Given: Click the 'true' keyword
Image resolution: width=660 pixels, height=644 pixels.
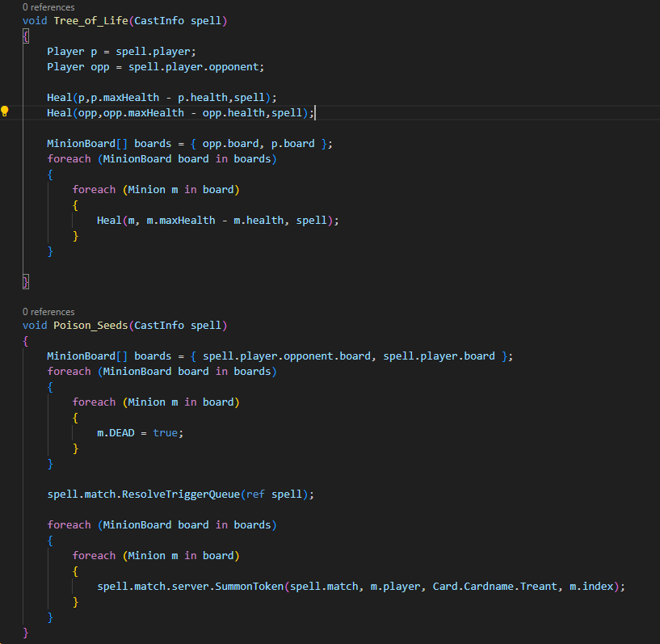Looking at the screenshot, I should click(x=165, y=433).
